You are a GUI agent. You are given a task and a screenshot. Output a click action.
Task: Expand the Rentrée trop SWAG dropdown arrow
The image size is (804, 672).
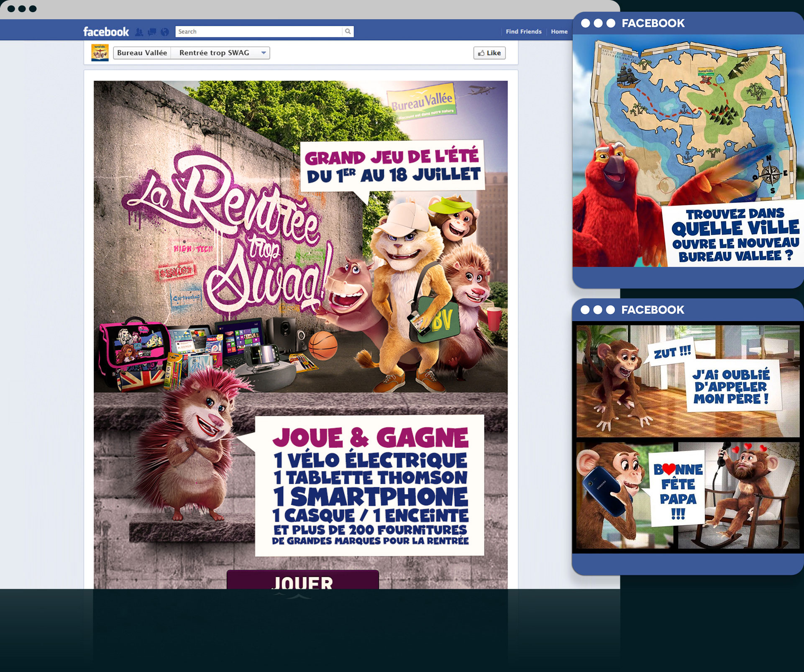pyautogui.click(x=264, y=53)
